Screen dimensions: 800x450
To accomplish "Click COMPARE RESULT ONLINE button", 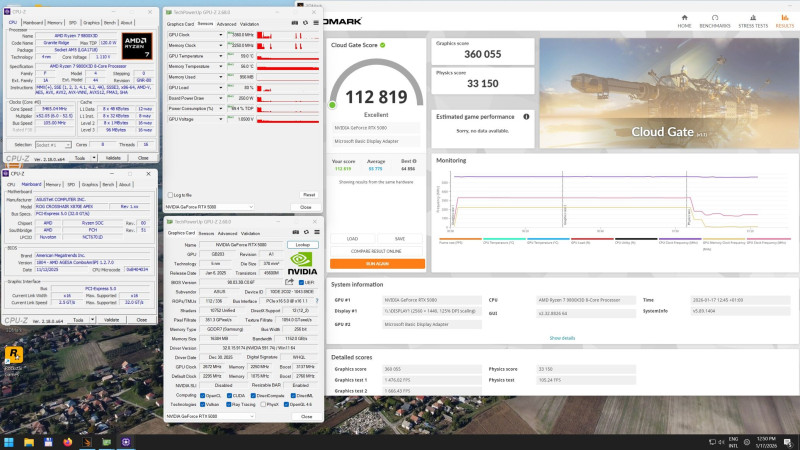I will coord(376,251).
